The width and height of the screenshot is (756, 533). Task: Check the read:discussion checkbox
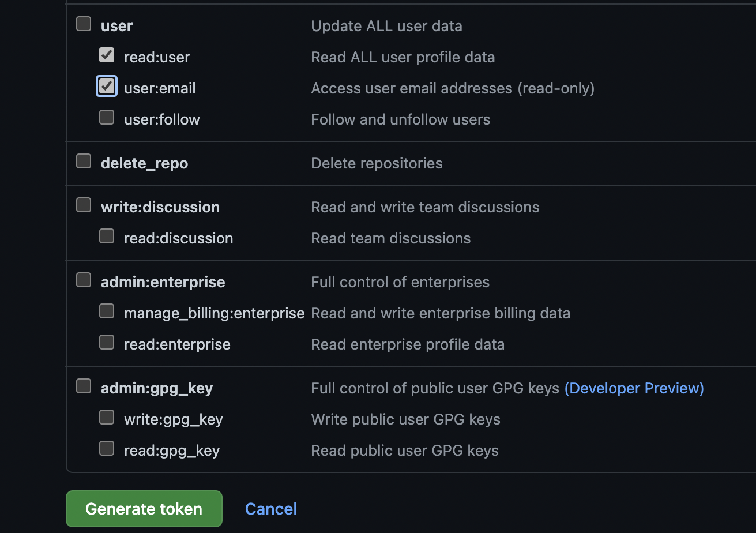[x=107, y=236]
